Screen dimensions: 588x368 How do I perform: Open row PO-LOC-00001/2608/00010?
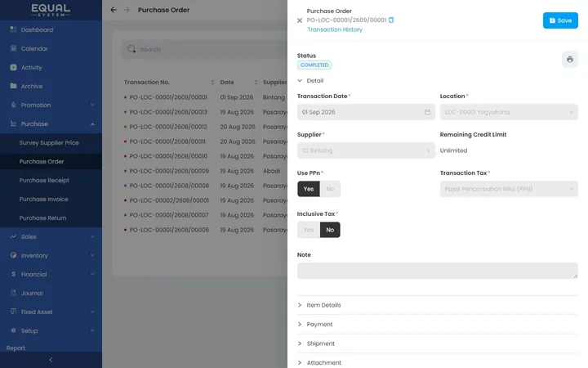point(205,156)
